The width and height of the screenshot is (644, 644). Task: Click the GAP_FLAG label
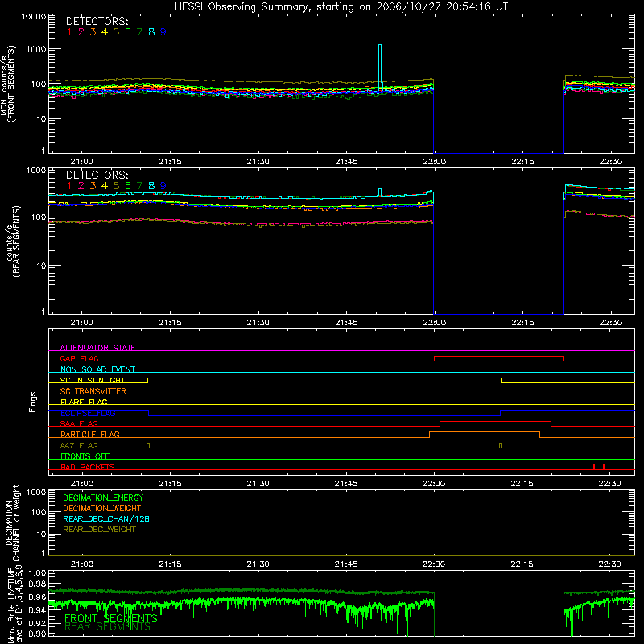(x=79, y=358)
